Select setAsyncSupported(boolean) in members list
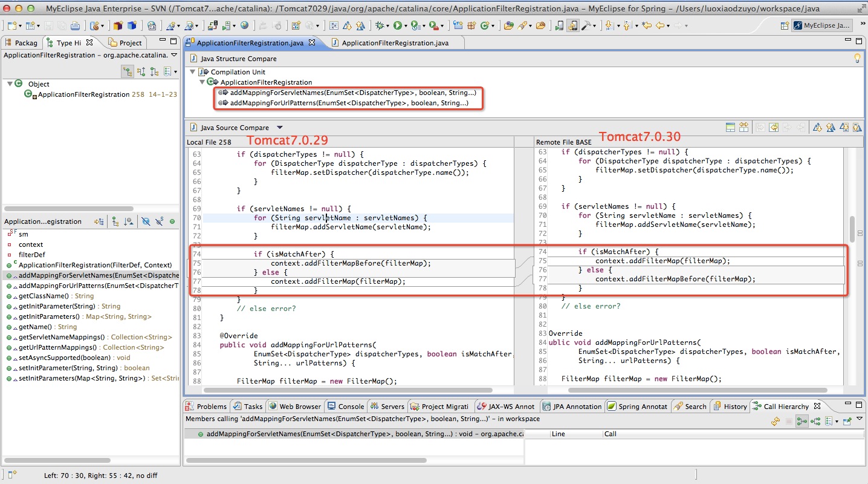Viewport: 868px width, 484px height. (x=68, y=358)
